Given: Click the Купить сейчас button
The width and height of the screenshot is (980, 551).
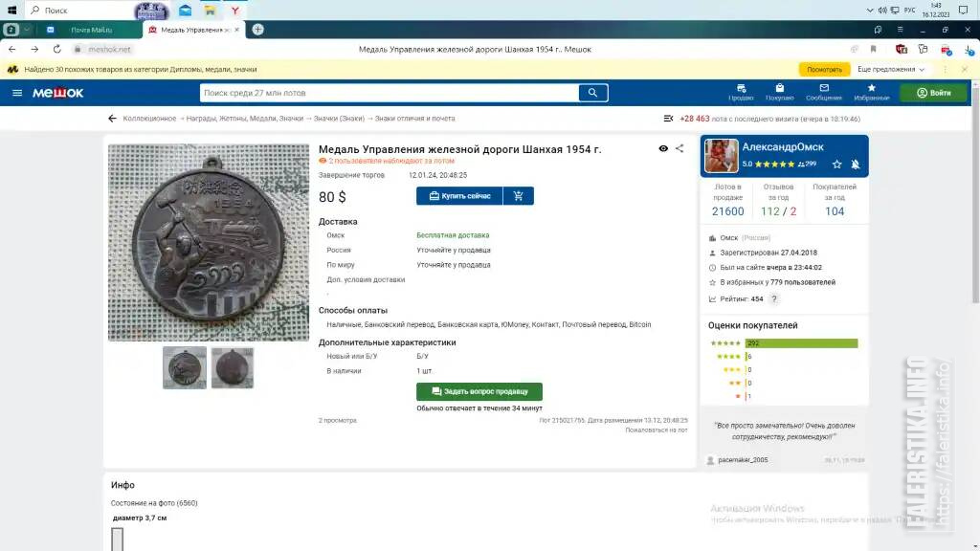Looking at the screenshot, I should (x=459, y=195).
